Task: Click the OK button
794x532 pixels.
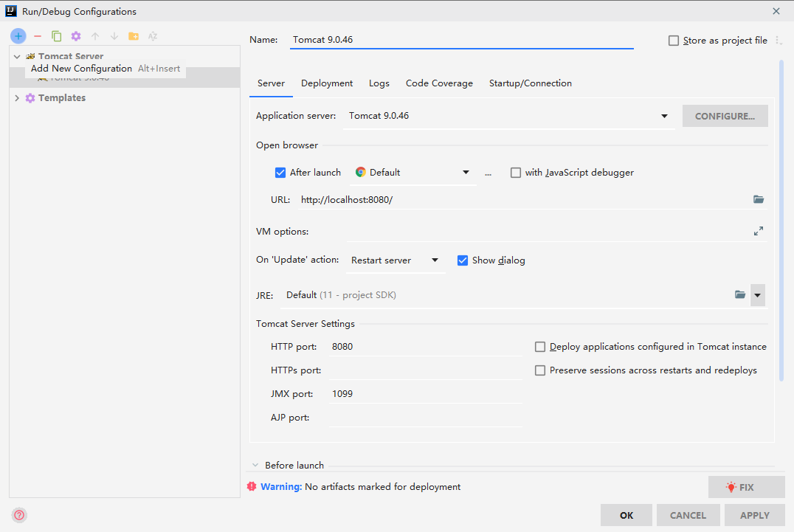Action: [626, 515]
